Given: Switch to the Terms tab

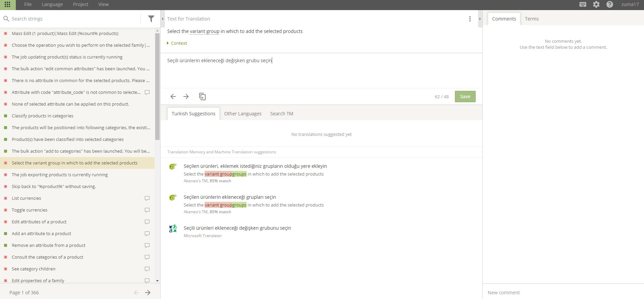Looking at the screenshot, I should click(x=531, y=19).
